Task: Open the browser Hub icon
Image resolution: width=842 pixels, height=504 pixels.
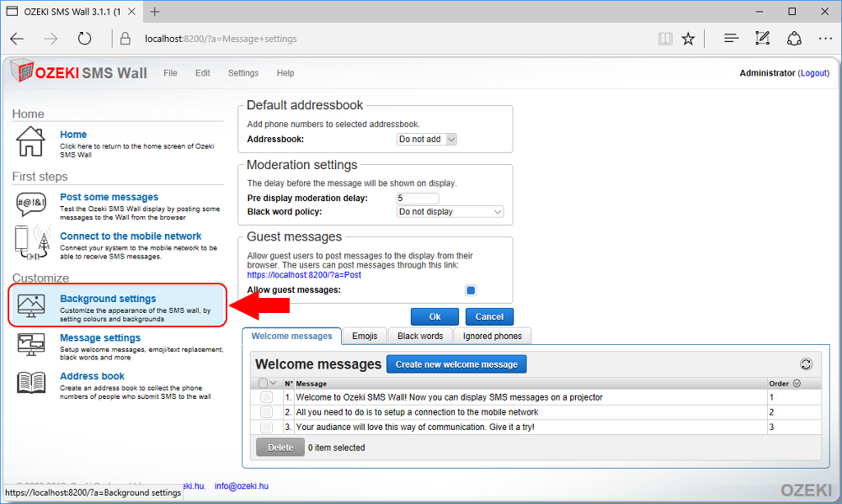Action: coord(731,39)
